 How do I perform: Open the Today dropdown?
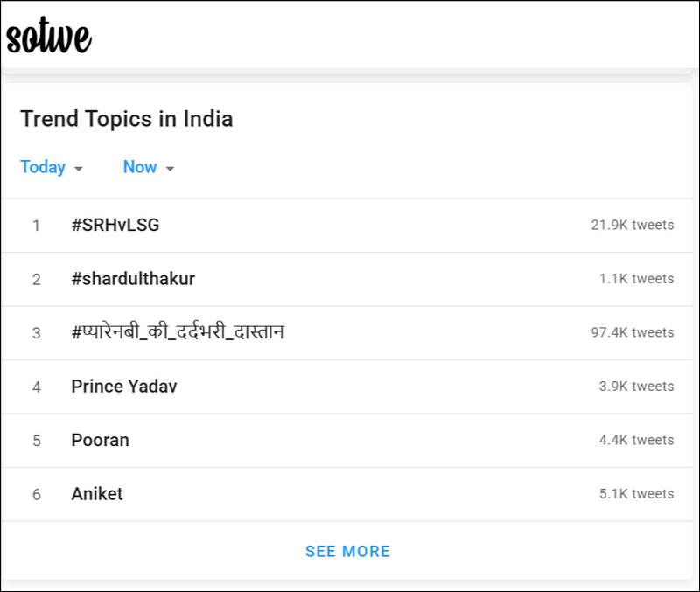pos(52,167)
